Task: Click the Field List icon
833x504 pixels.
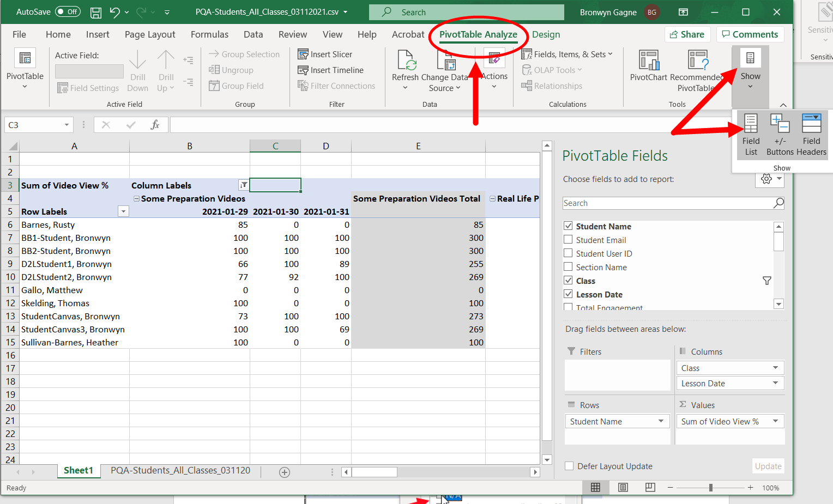Action: pyautogui.click(x=751, y=124)
